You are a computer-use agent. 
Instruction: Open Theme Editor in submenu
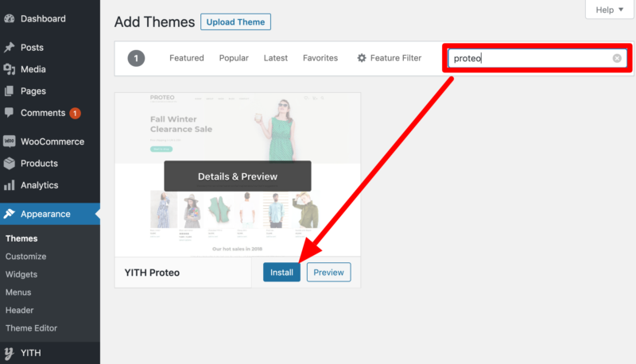click(31, 328)
